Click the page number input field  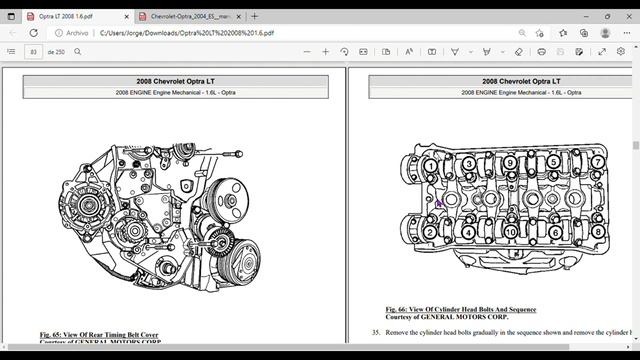[x=33, y=52]
